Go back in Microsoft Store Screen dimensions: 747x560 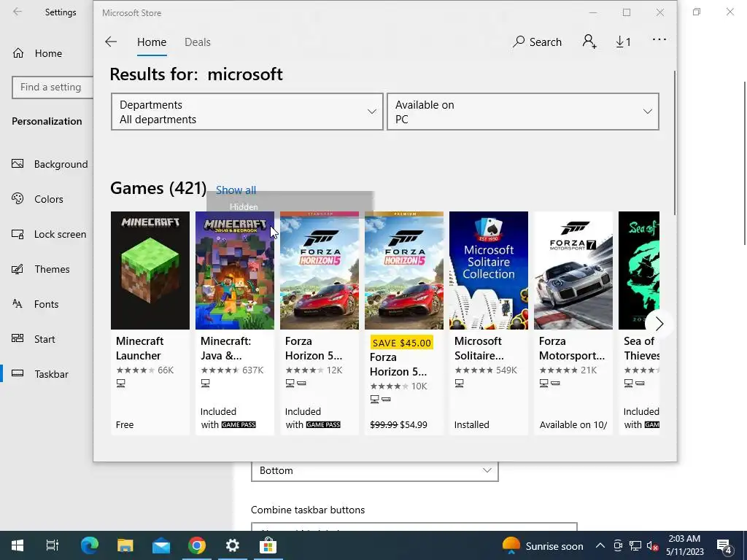(x=111, y=42)
